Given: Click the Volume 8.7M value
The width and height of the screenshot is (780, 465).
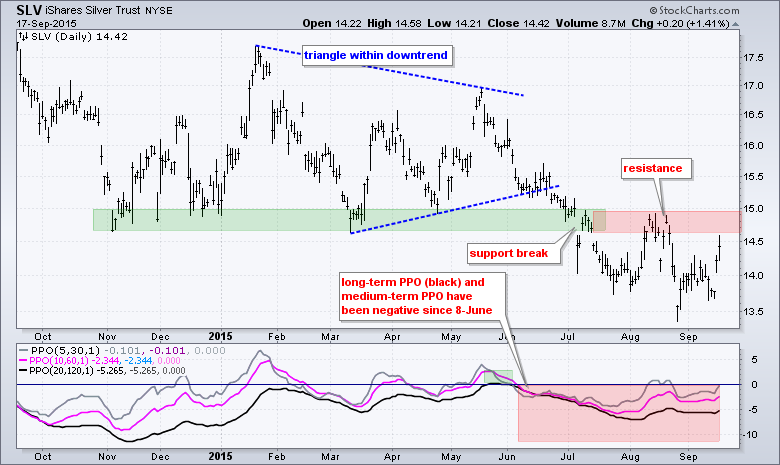Looking at the screenshot, I should (x=590, y=23).
